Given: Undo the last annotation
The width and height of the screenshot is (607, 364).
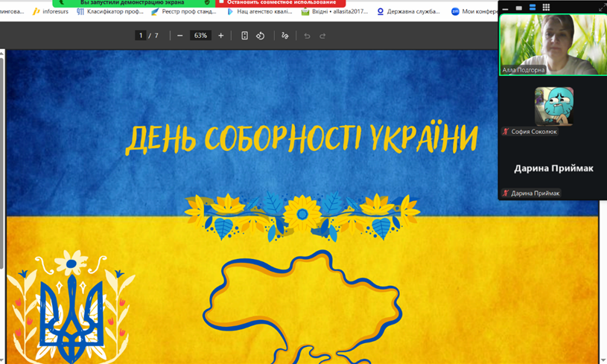Looking at the screenshot, I should 307,36.
